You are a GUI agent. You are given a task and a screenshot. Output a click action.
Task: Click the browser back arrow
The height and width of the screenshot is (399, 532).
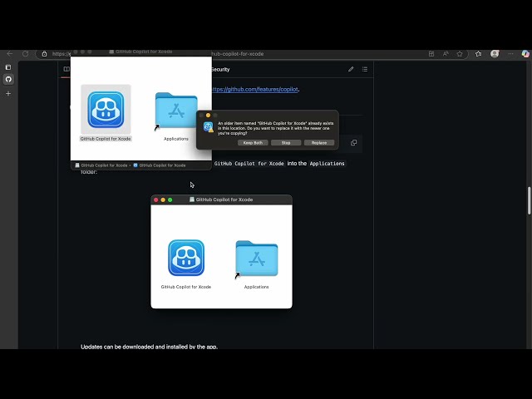click(x=9, y=53)
